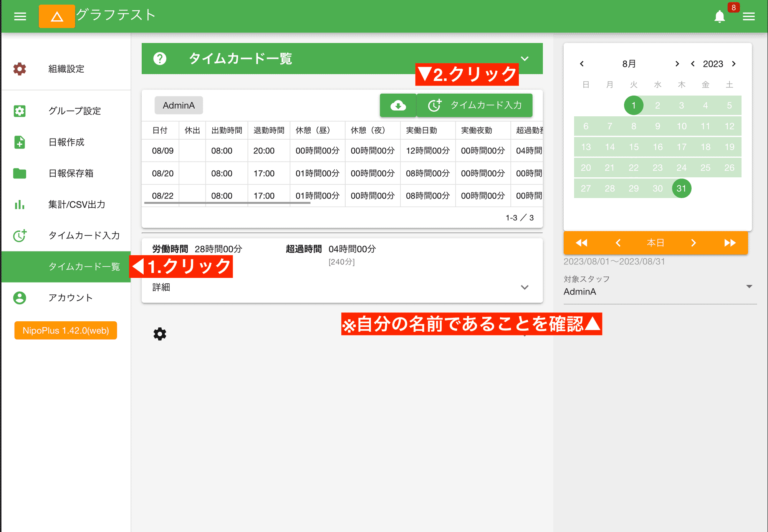This screenshot has width=768, height=532.
Task: Expand the 詳細 section chevron
Action: tap(525, 287)
